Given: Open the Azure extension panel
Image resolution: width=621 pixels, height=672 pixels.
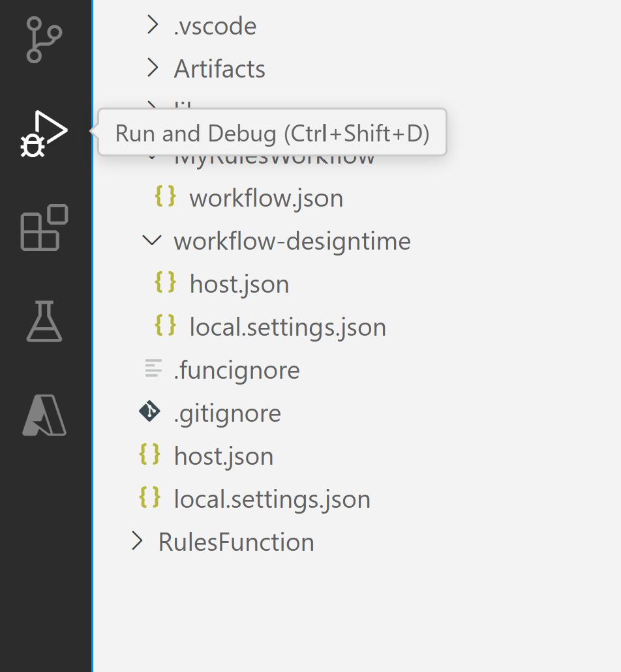Looking at the screenshot, I should tap(45, 415).
